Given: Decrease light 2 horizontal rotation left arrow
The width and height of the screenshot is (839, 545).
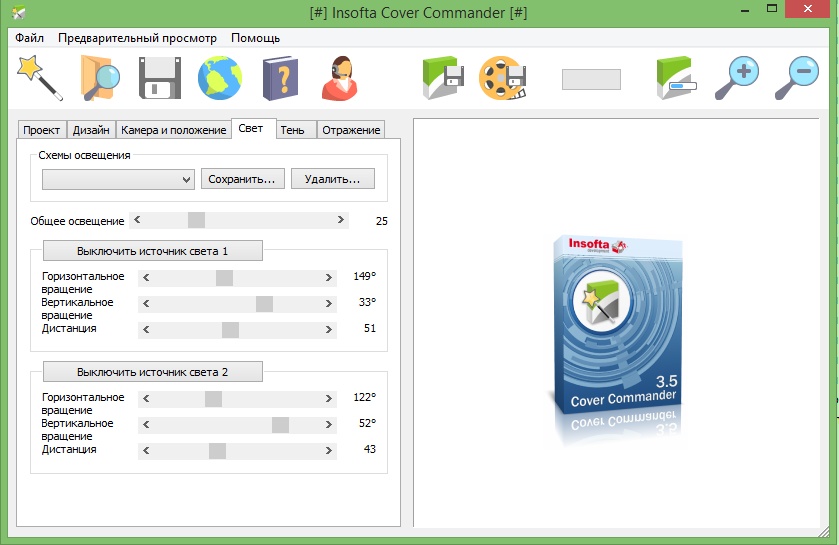Looking at the screenshot, I should (146, 398).
